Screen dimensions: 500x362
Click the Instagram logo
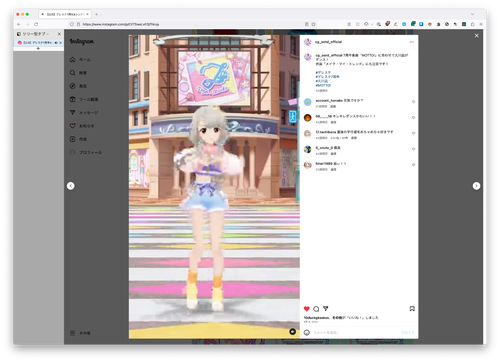(82, 41)
